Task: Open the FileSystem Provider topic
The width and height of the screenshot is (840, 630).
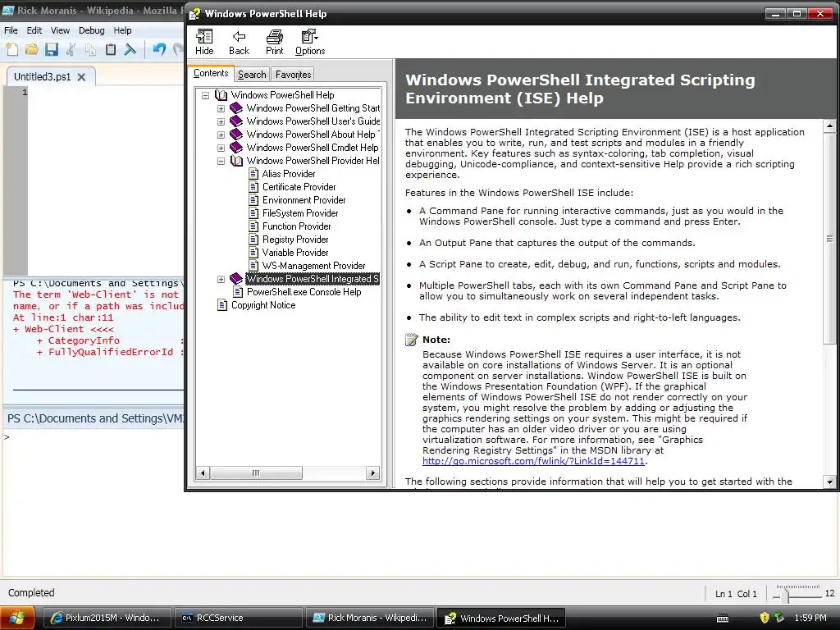Action: click(x=300, y=213)
